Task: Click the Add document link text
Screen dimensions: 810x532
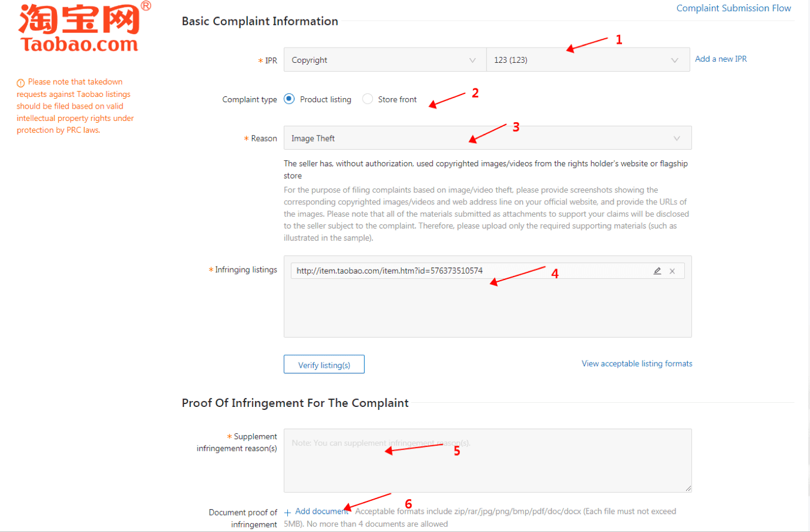Action: point(321,511)
